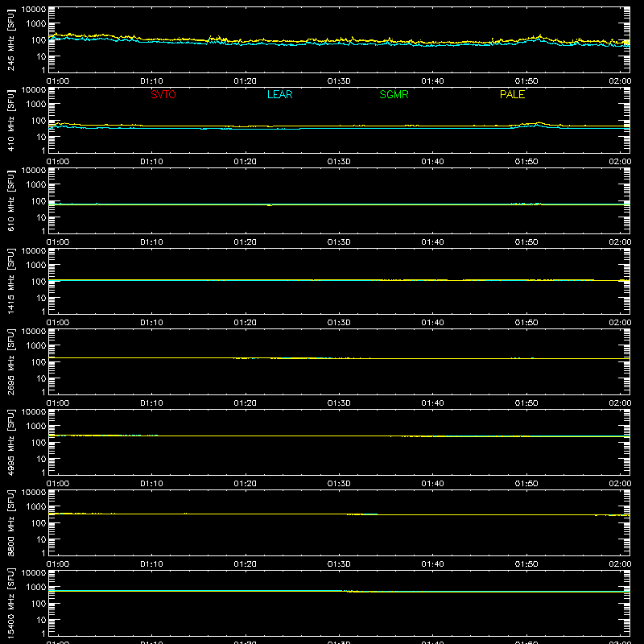The image size is (644, 644).
Task: Select the '610 MHz [SFU]' axis title
Action: pos(10,200)
